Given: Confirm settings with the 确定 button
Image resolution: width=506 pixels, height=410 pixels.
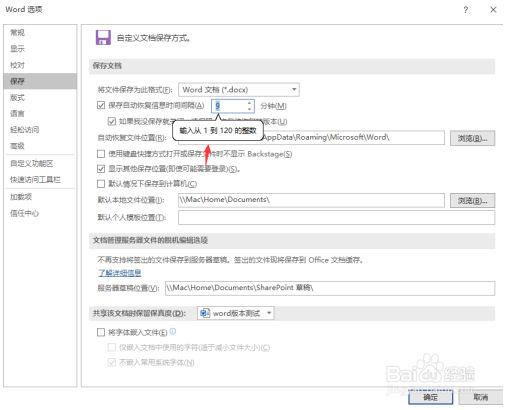Looking at the screenshot, I should click(430, 397).
